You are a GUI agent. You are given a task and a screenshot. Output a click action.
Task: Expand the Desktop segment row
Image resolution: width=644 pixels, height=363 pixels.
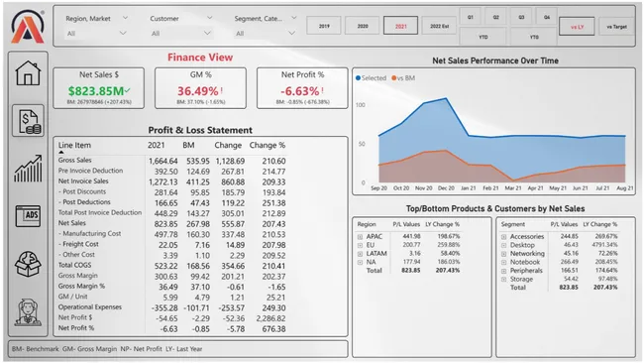click(503, 245)
